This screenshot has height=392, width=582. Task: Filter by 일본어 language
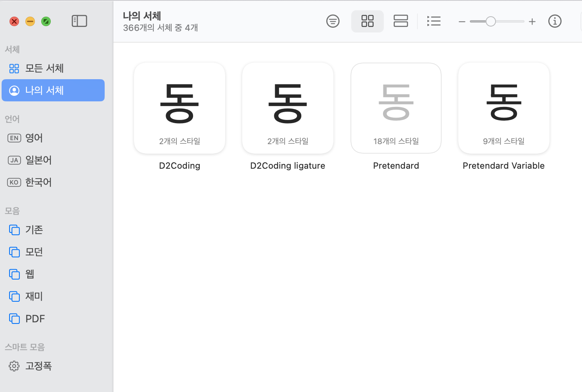(x=53, y=160)
